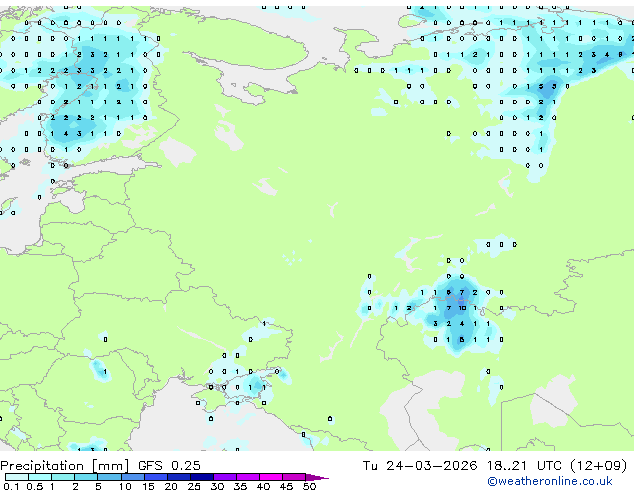Click legend label '20'
The image size is (634, 490).
pos(171,486)
